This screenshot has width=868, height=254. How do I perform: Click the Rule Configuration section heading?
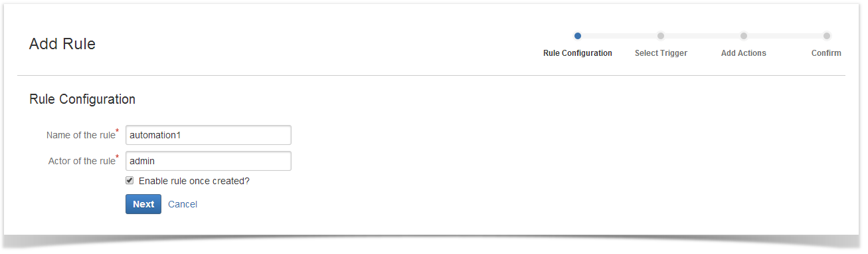point(82,99)
